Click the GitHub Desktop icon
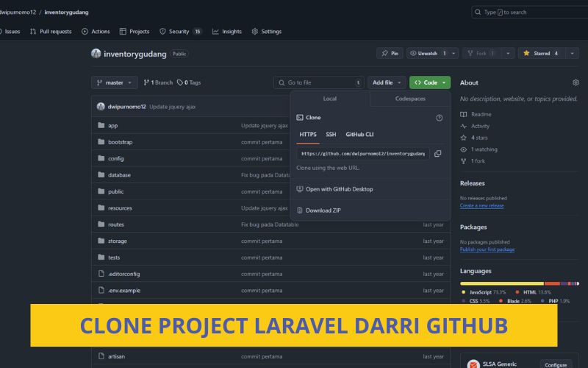This screenshot has height=368, width=588. [300, 189]
